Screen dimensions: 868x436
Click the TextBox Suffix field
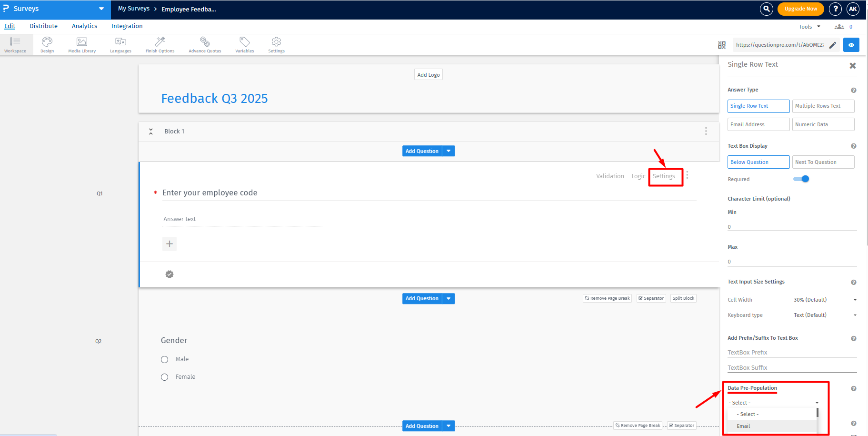(792, 368)
